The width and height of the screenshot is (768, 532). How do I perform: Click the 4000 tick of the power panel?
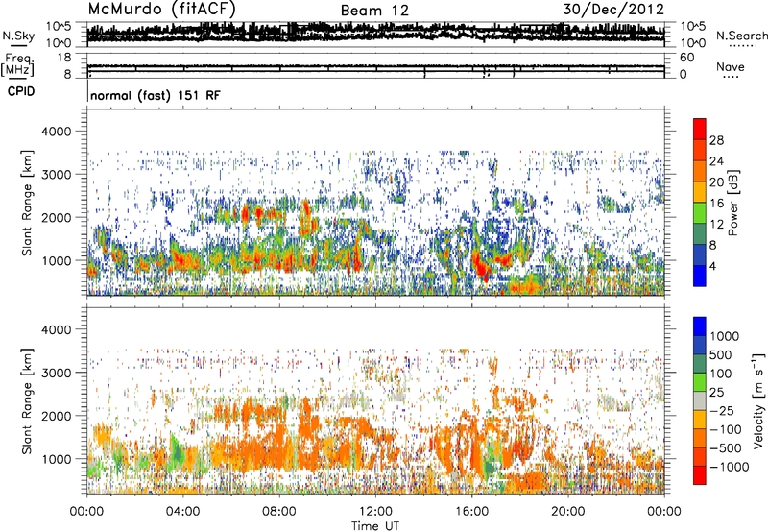point(56,132)
